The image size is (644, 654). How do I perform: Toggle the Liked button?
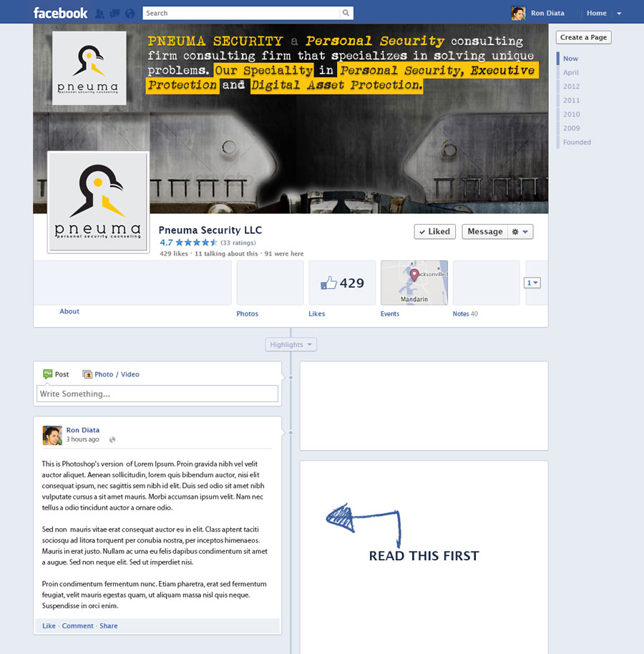[x=434, y=232]
